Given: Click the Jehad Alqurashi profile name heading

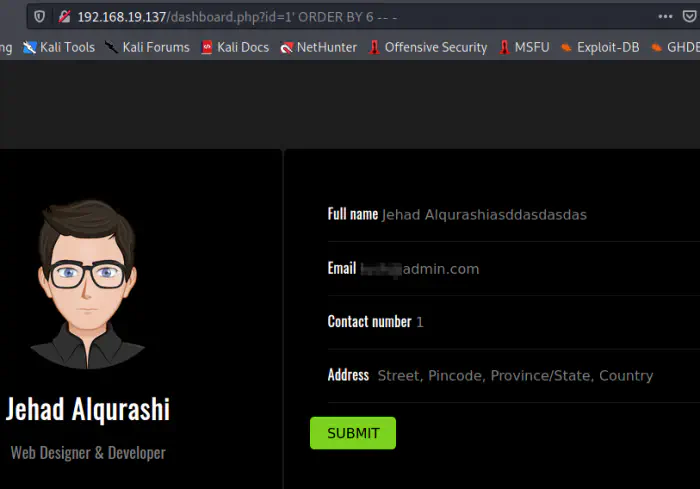Looking at the screenshot, I should click(x=88, y=409).
